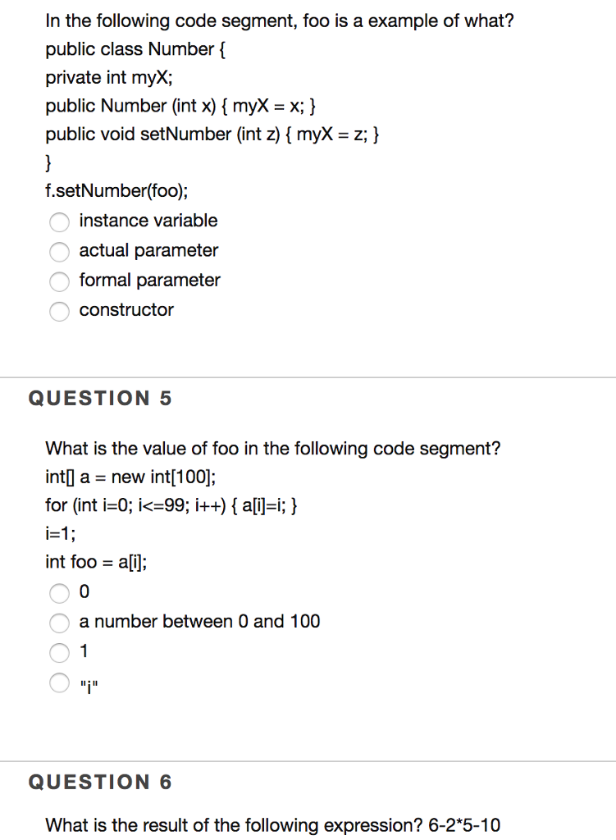This screenshot has height=840, width=616.
Task: Select the answer "0" for Question 5
Action: [x=59, y=593]
